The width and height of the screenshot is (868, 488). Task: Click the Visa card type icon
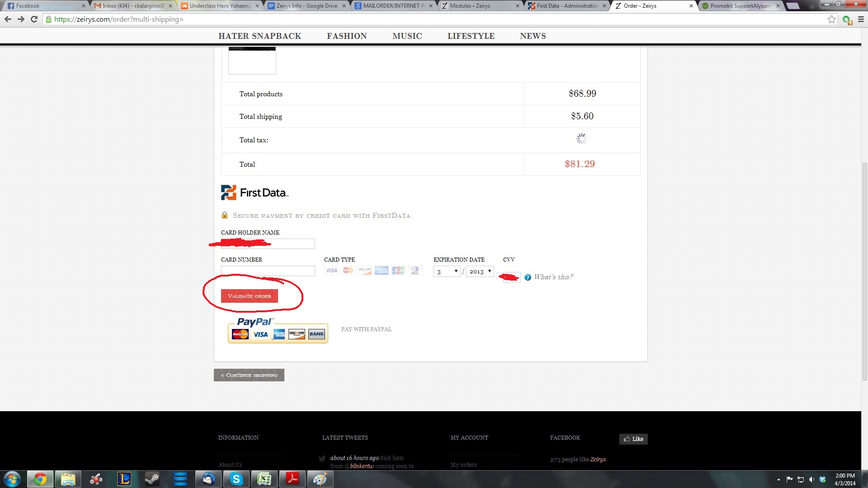coord(331,271)
